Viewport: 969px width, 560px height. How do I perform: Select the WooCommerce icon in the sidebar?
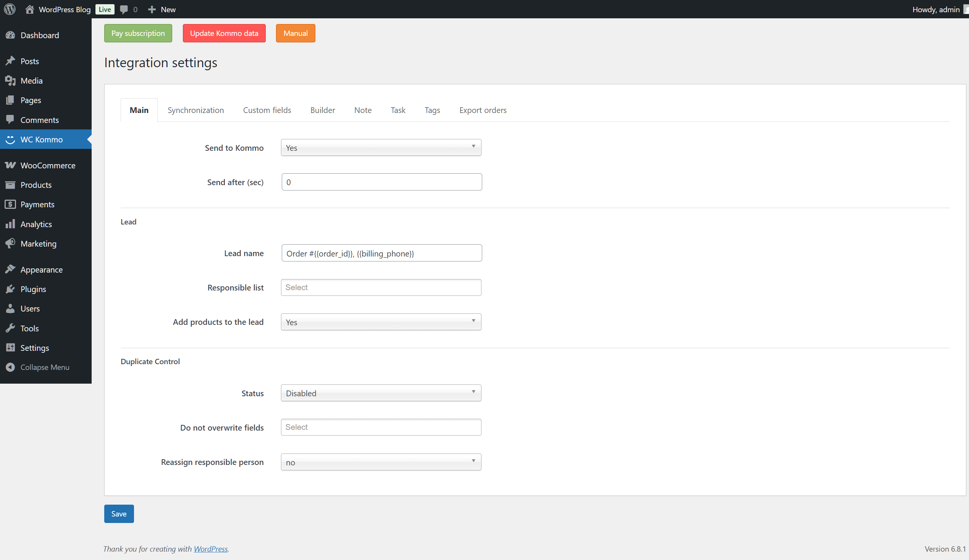tap(10, 165)
